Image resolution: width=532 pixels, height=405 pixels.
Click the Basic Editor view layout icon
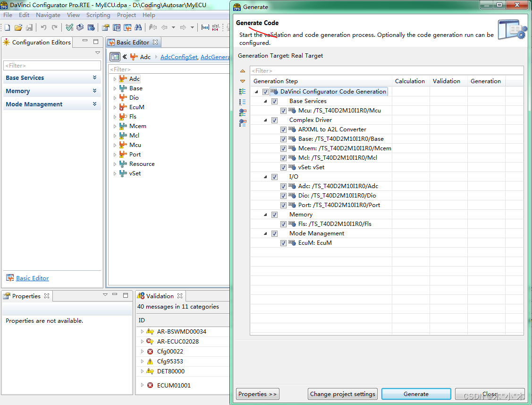coord(115,57)
